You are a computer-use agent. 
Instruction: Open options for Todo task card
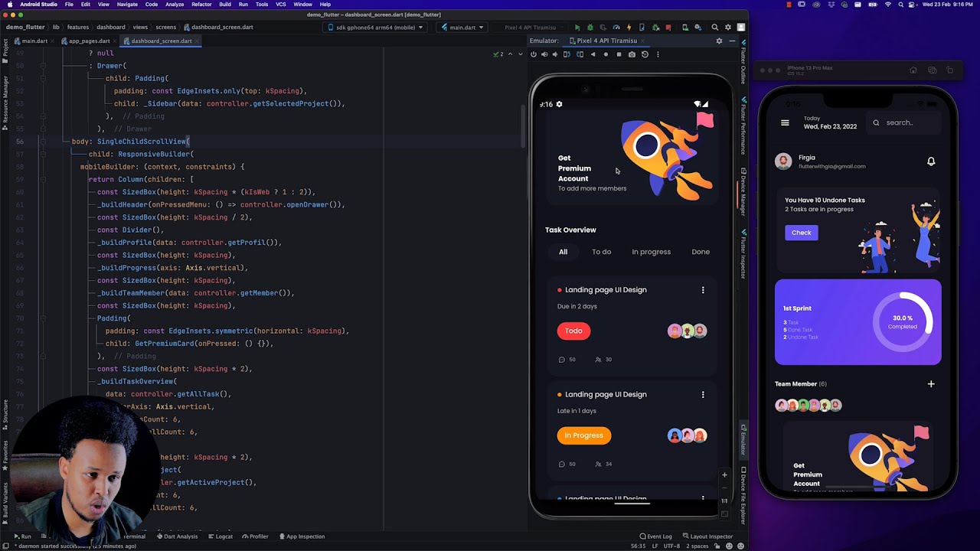(703, 290)
